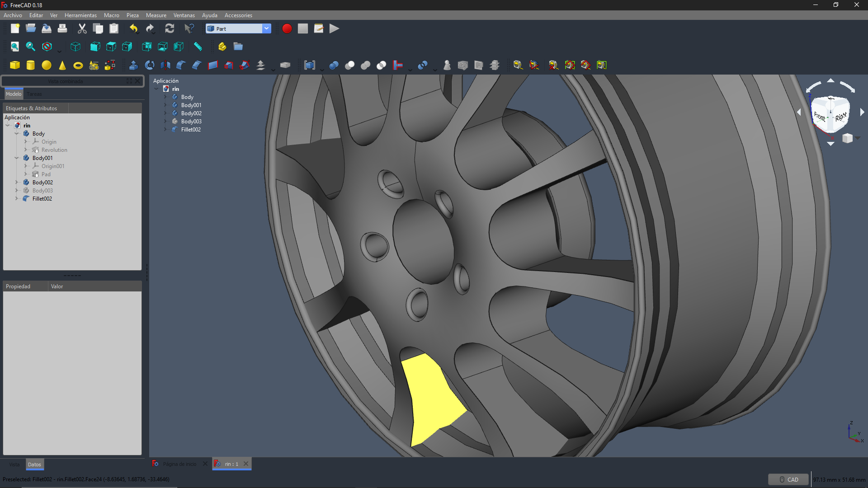Create a torus solid
868x488 pixels.
coord(78,66)
